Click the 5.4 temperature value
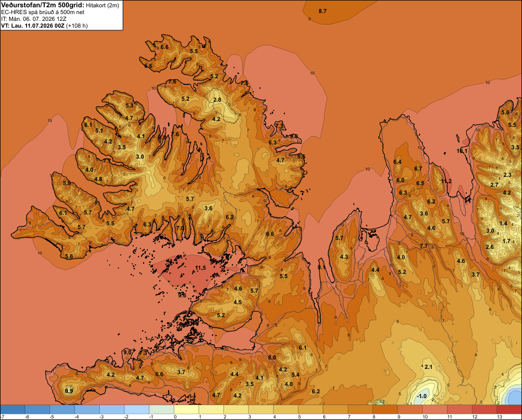This screenshot has width=522, height=420. click(x=295, y=375)
